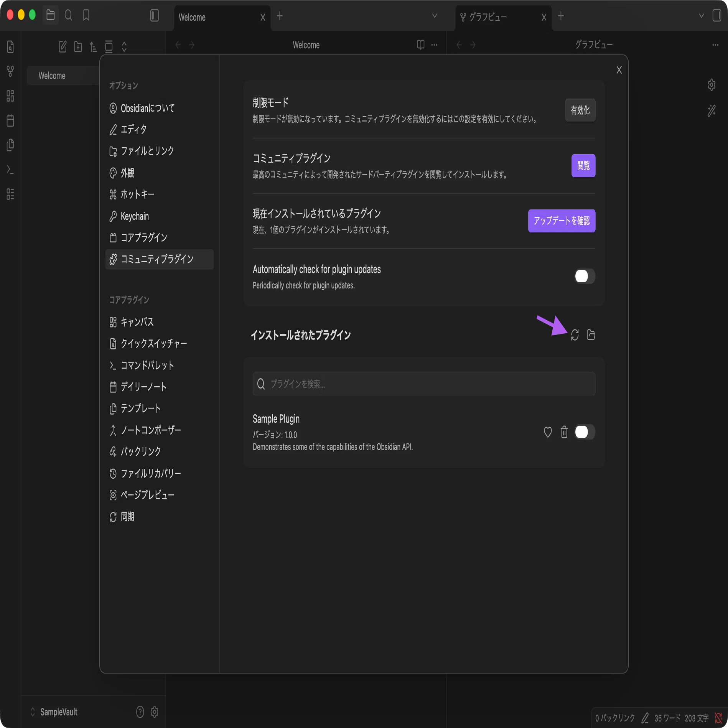Close the settings dialog
Viewport: 728px width, 728px height.
619,70
